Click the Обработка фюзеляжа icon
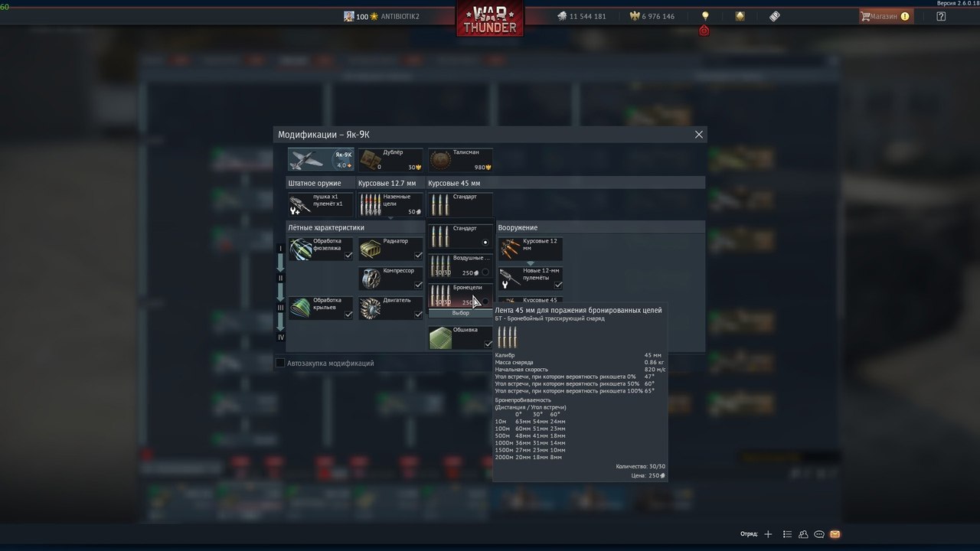 (x=301, y=249)
